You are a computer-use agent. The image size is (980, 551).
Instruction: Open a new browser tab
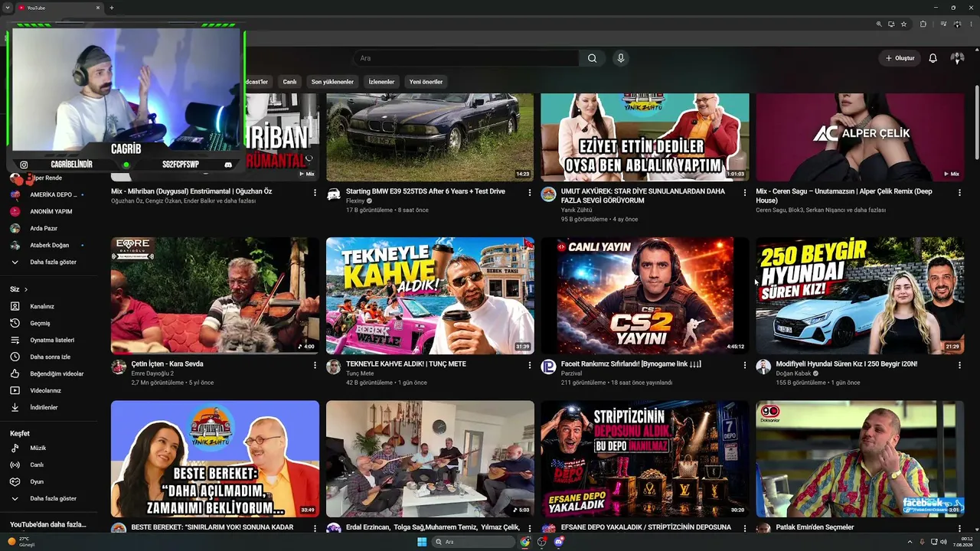(x=111, y=8)
